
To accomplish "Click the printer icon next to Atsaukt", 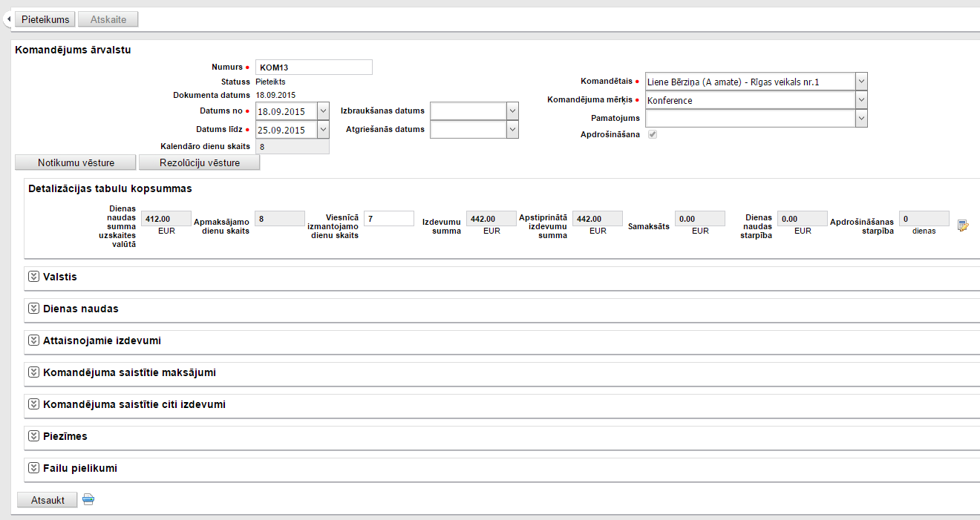I will point(88,500).
